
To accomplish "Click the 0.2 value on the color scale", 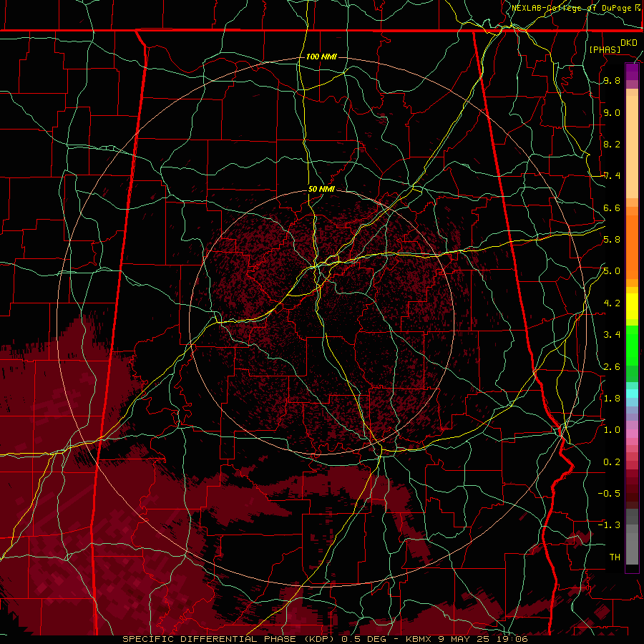I will click(x=612, y=462).
